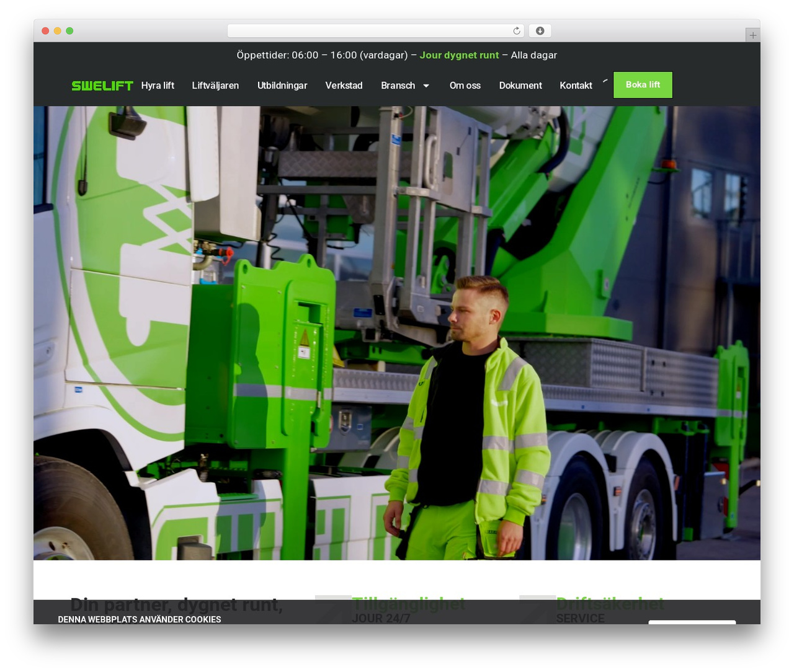Image resolution: width=794 pixels, height=672 pixels.
Task: Expand the Bransch dropdown arrow
Action: click(426, 86)
